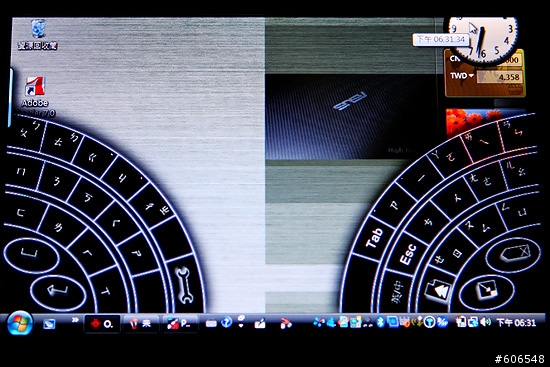Open the Windows Start orb

20,323
